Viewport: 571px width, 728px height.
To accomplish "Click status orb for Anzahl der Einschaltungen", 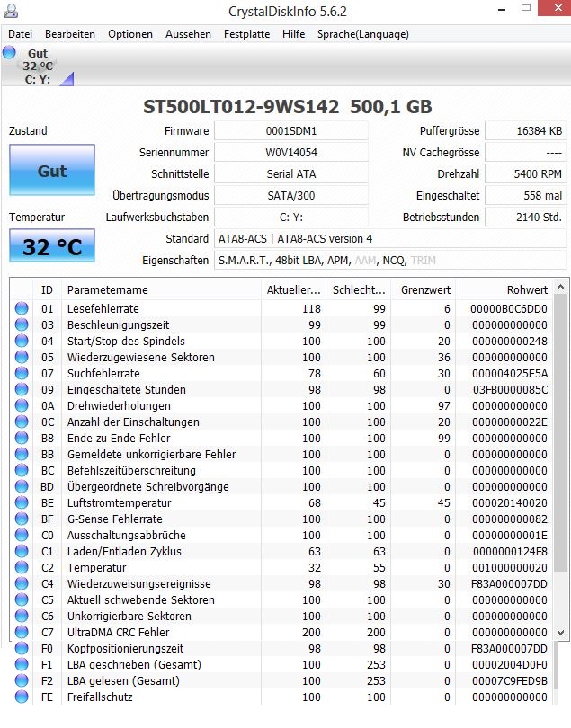I will tap(22, 422).
